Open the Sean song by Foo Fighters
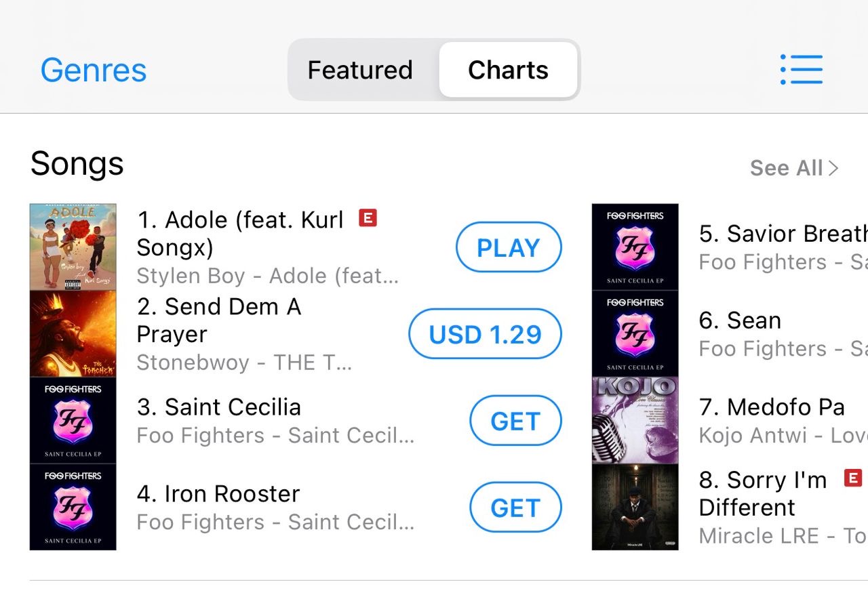 click(783, 334)
